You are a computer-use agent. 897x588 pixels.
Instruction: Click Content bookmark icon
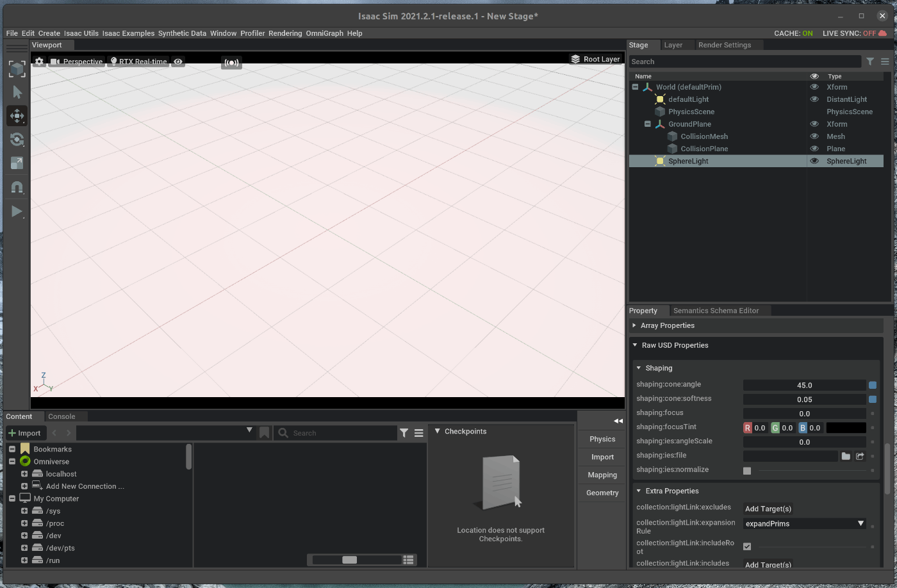point(264,433)
